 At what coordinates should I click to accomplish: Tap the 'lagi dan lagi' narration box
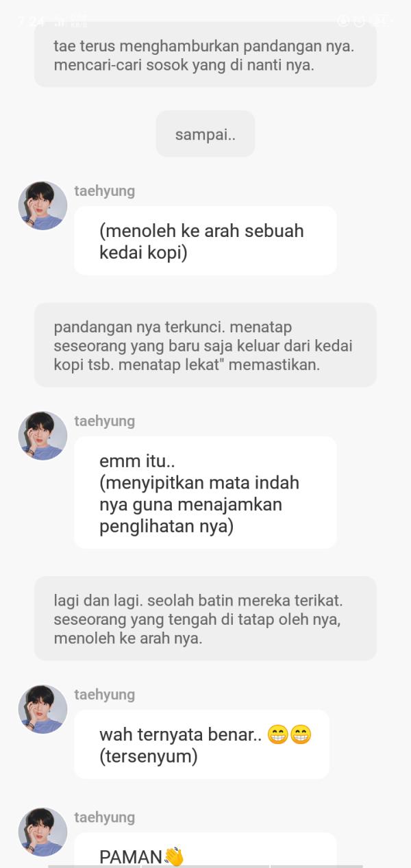(206, 619)
